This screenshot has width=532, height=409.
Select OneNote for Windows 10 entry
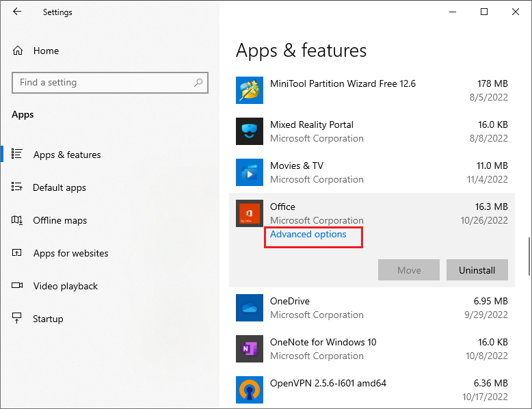tap(323, 342)
